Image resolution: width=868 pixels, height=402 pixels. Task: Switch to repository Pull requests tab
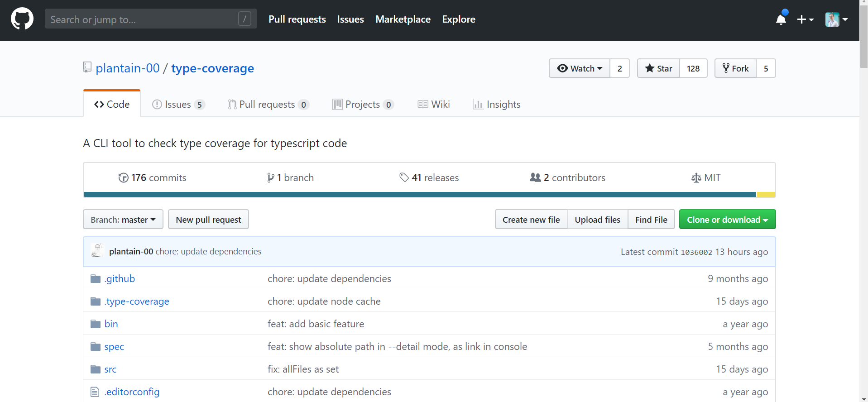tap(269, 104)
